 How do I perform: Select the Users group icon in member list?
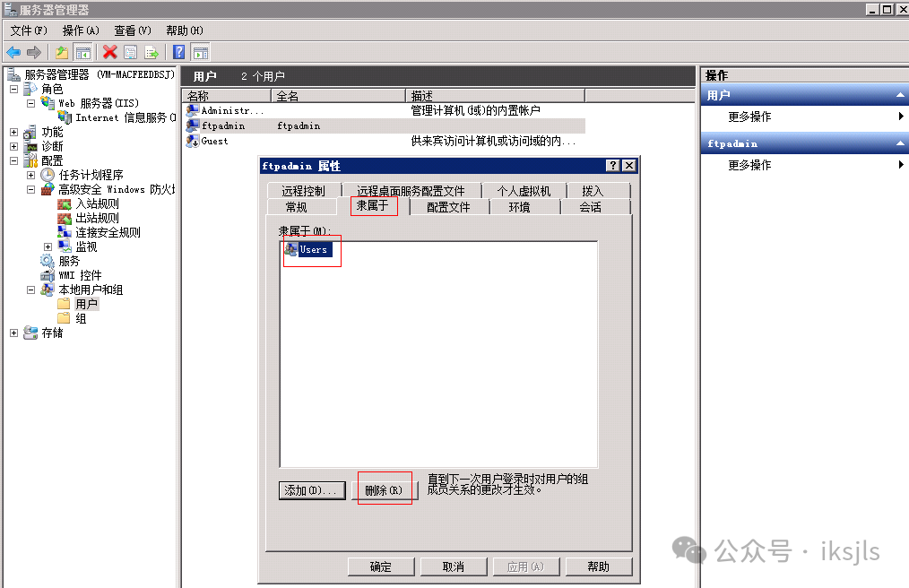(291, 249)
